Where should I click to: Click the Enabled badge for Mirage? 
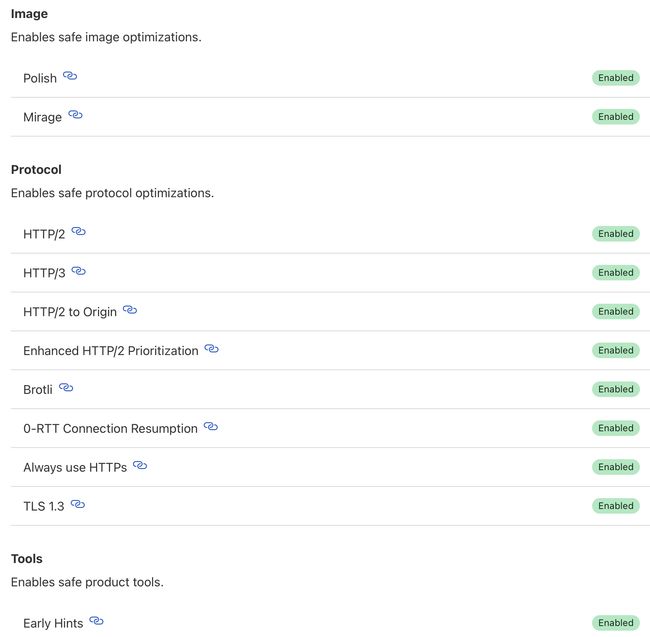(x=616, y=117)
